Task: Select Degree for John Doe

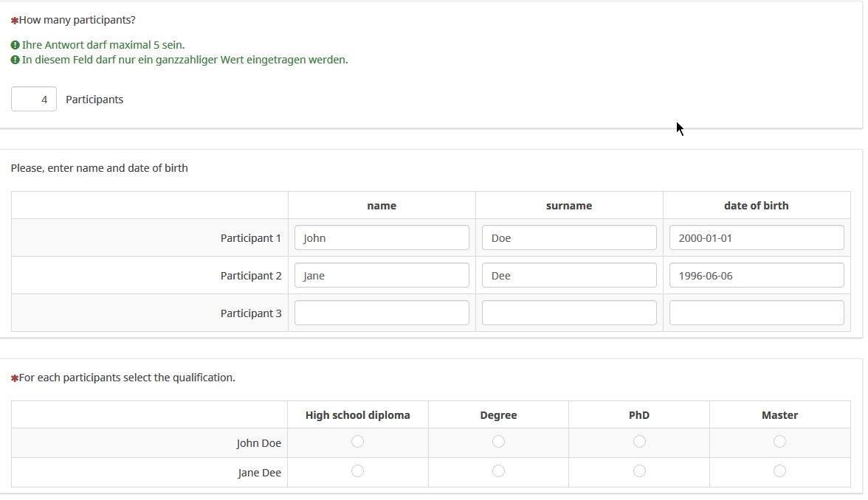Action: (498, 442)
